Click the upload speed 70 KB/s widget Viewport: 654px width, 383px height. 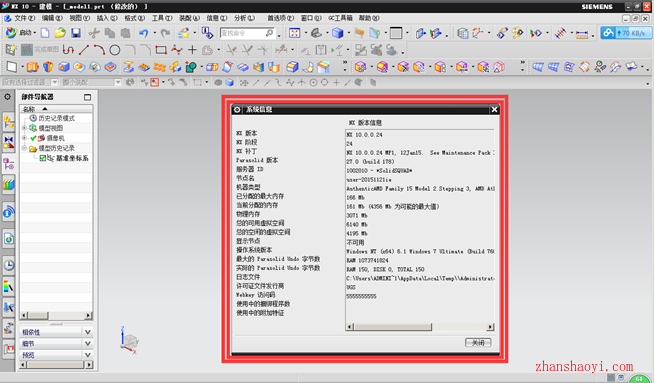click(625, 33)
